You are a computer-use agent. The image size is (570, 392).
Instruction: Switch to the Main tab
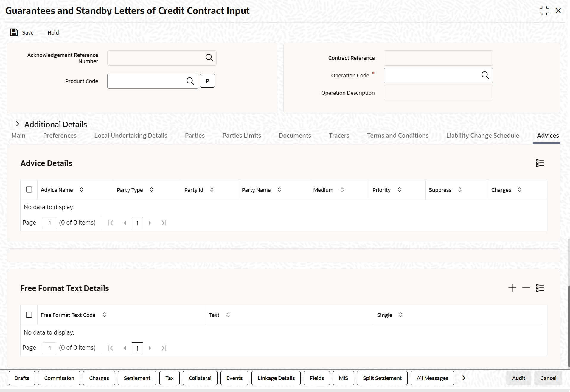(x=18, y=136)
